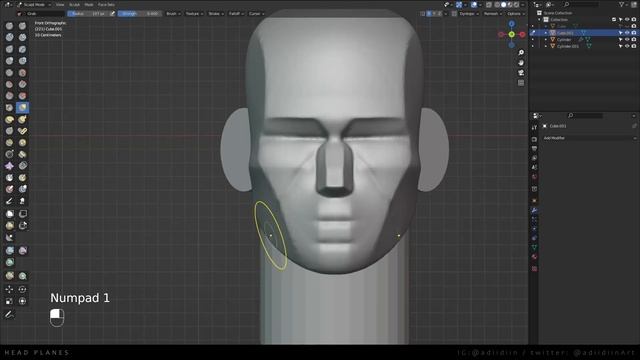Open the Stroke settings dropdown

coord(216,13)
